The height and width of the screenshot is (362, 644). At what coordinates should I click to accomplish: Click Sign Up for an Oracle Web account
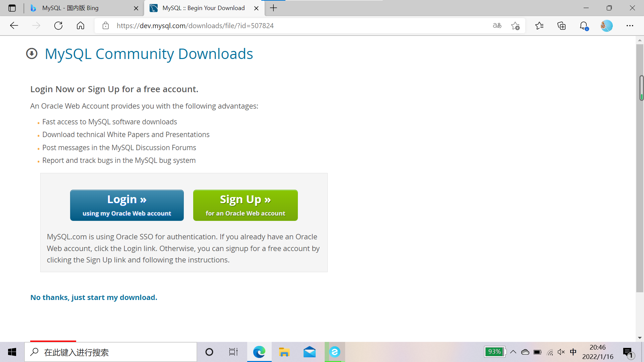[245, 205]
